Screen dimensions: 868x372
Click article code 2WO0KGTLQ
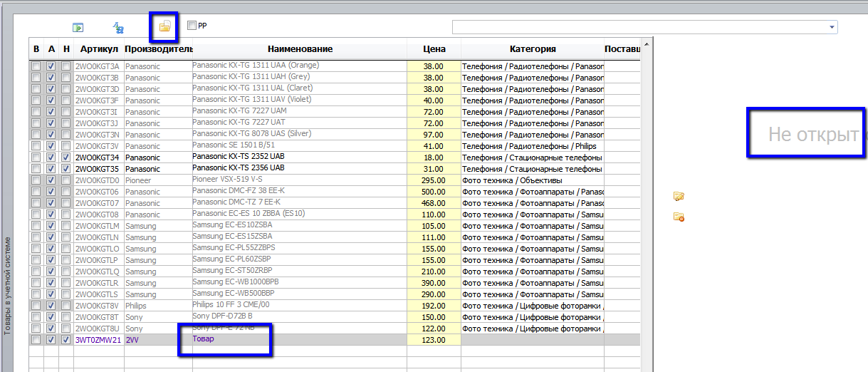[98, 272]
